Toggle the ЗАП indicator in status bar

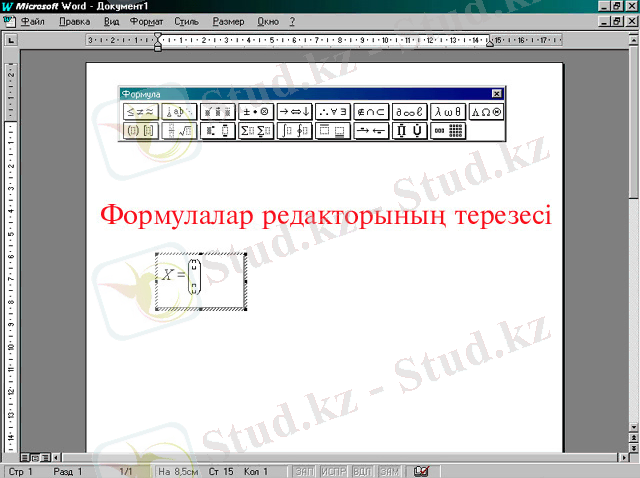305,470
